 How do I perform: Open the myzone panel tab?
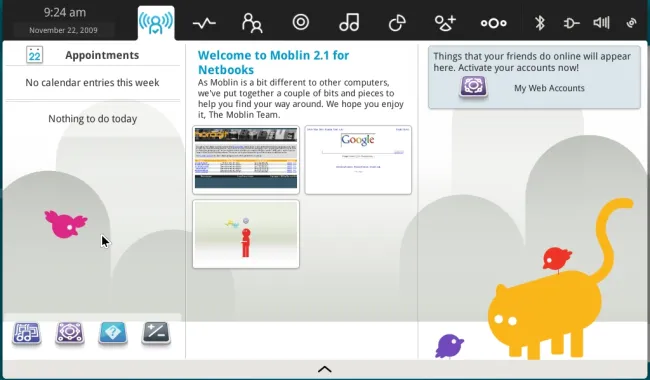point(156,23)
